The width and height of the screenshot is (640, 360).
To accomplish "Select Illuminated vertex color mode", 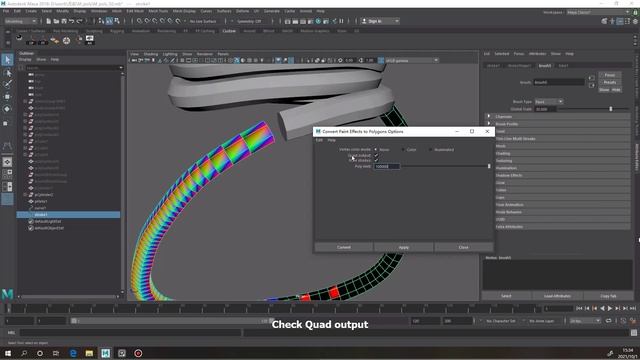I will click(431, 150).
